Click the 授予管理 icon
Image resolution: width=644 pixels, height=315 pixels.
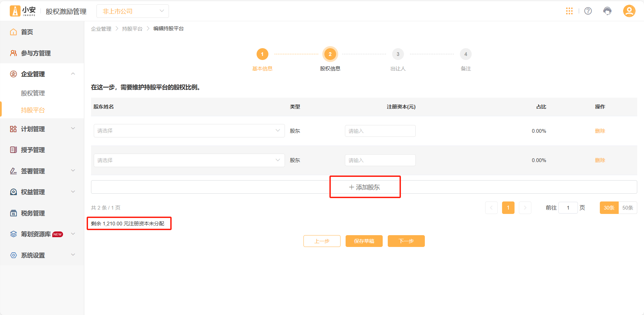(13, 150)
